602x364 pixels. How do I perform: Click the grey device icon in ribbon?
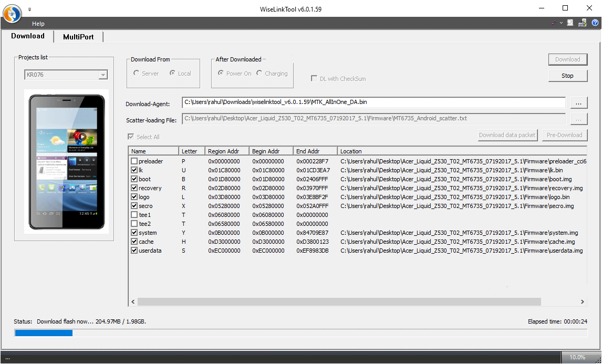coord(570,23)
